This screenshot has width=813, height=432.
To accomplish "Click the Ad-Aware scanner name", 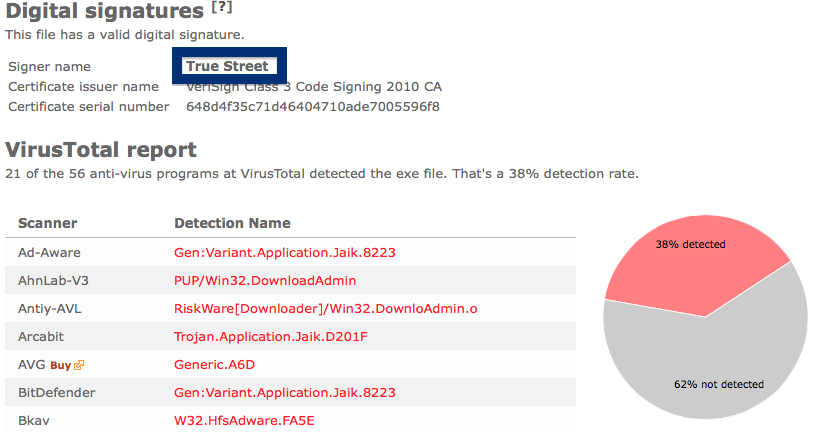I will [x=49, y=253].
